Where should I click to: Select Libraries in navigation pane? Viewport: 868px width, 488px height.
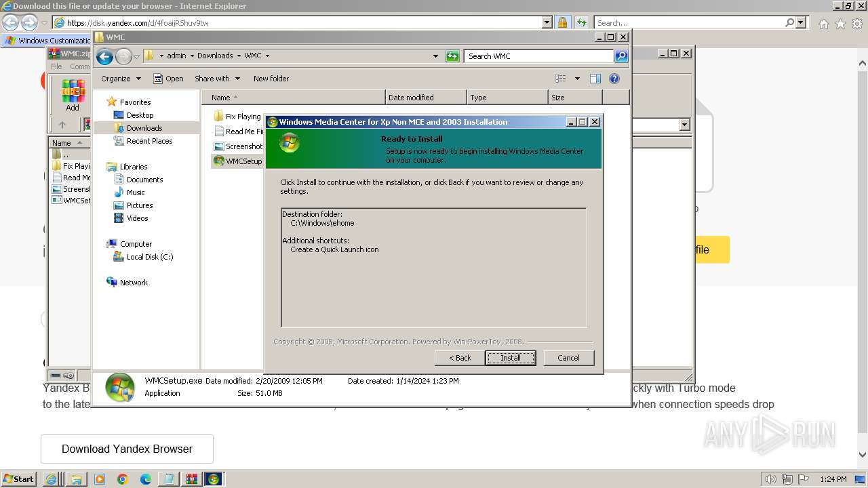tap(134, 167)
